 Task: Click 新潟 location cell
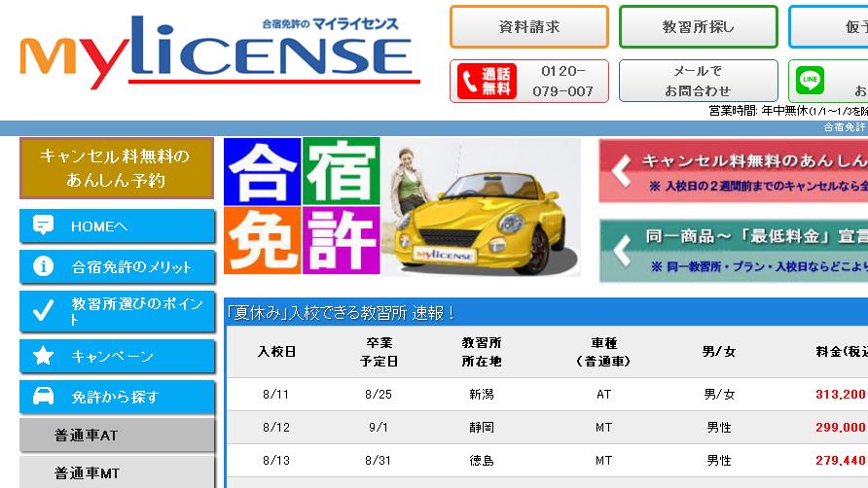(x=482, y=395)
